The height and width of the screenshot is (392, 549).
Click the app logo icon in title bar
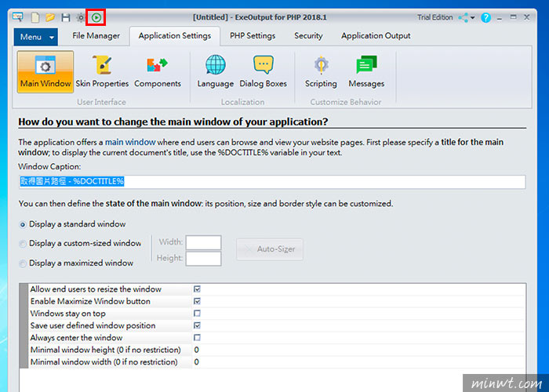[17, 16]
